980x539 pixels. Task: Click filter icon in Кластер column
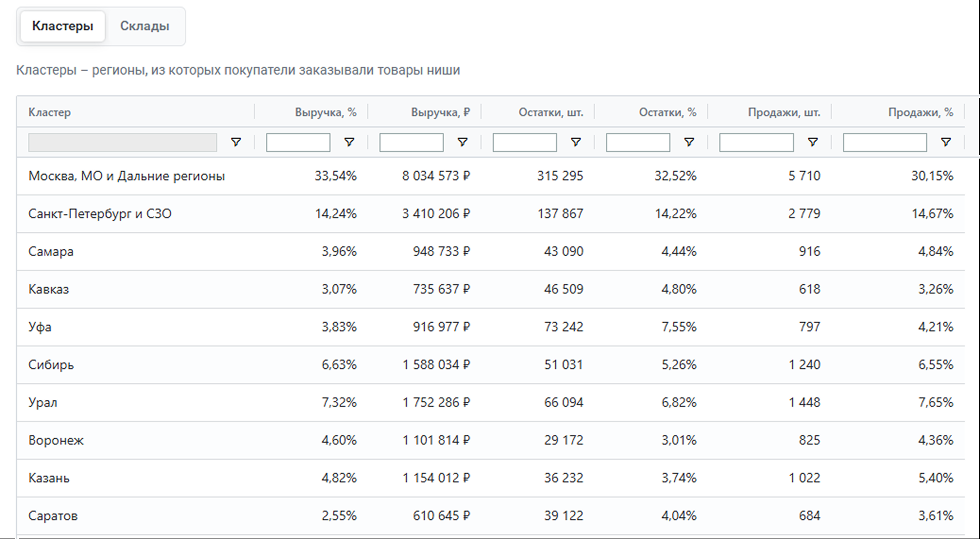tap(236, 142)
